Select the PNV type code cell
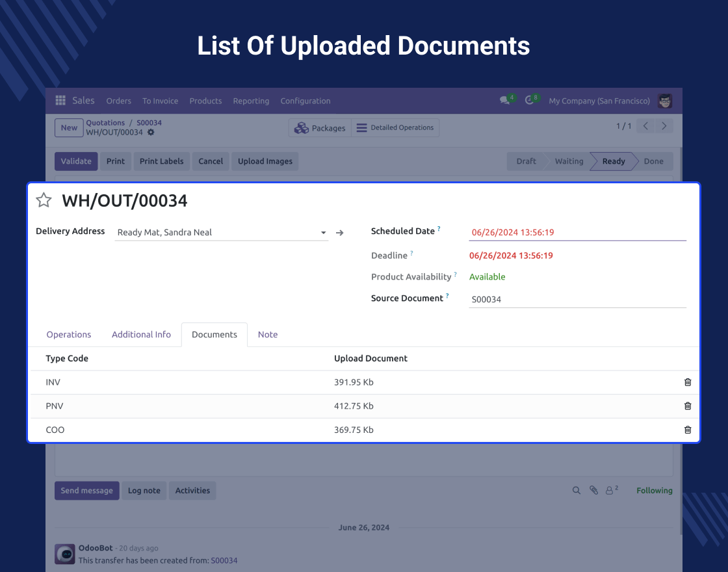This screenshot has width=728, height=572. point(55,406)
